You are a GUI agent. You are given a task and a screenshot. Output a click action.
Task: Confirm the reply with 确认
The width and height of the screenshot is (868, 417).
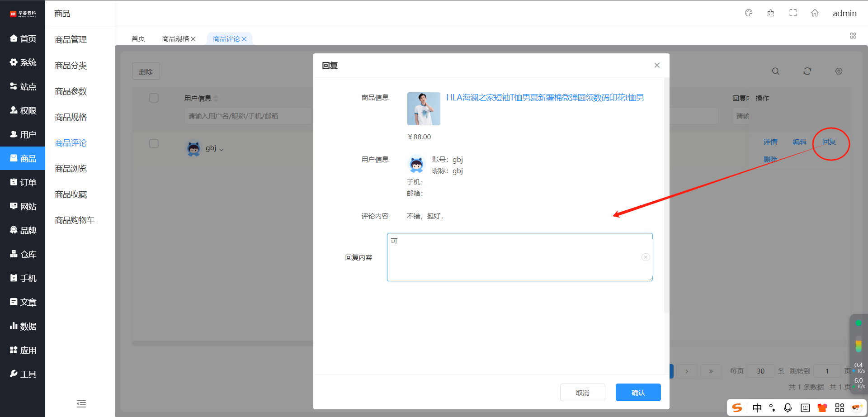tap(638, 393)
